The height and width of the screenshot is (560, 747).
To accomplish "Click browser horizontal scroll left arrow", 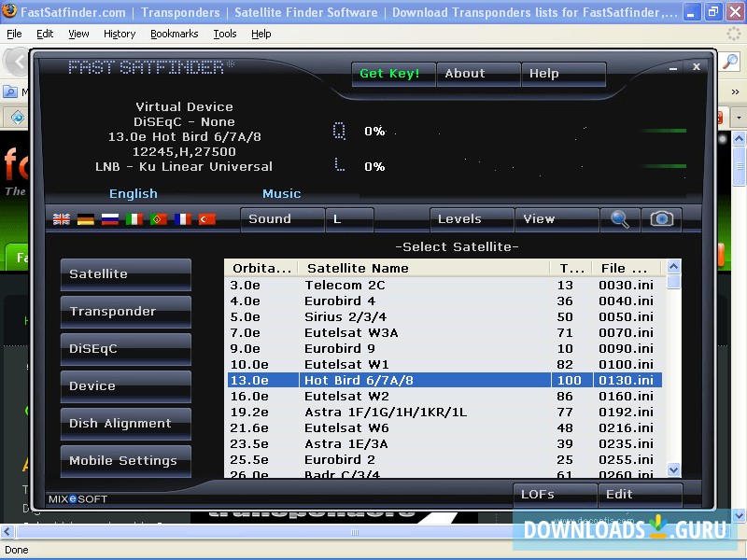I will 7,531.
